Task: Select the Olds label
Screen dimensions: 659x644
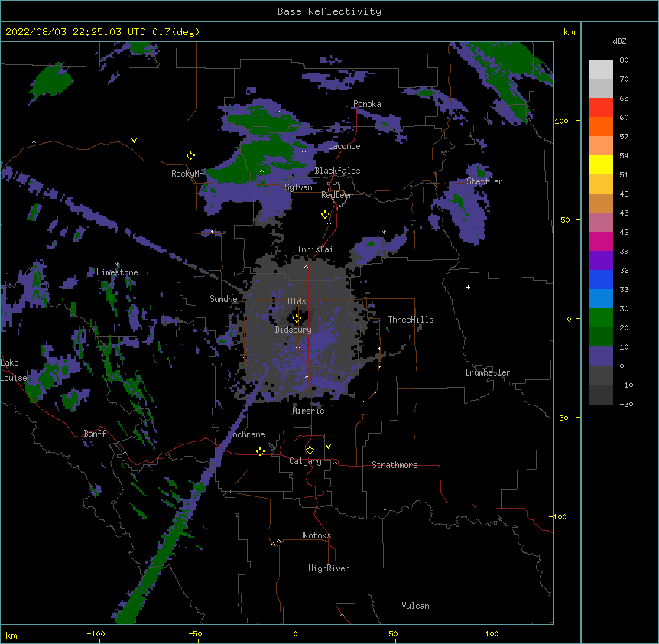Action: pyautogui.click(x=297, y=301)
